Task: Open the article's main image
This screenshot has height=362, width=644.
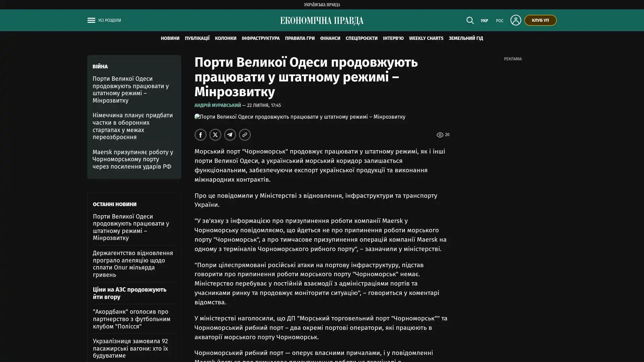Action: pyautogui.click(x=300, y=117)
